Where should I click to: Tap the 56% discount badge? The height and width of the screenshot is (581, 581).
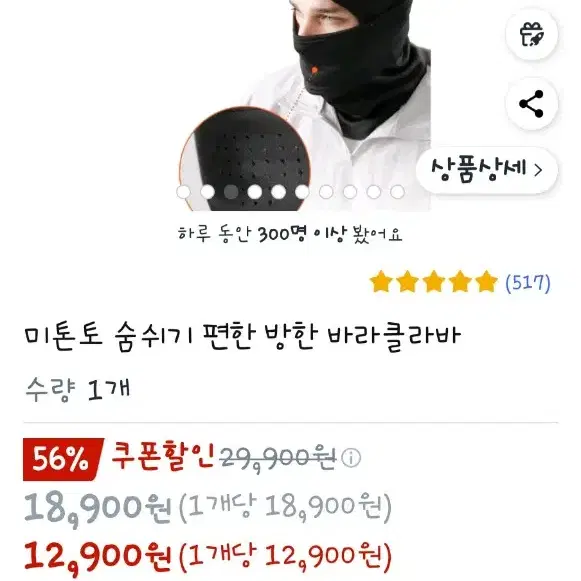(x=61, y=459)
